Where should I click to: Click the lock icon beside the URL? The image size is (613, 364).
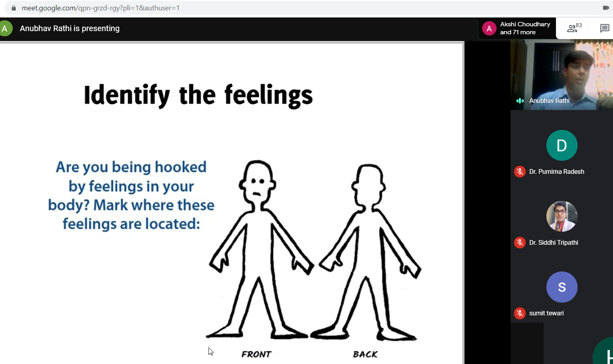pos(14,8)
